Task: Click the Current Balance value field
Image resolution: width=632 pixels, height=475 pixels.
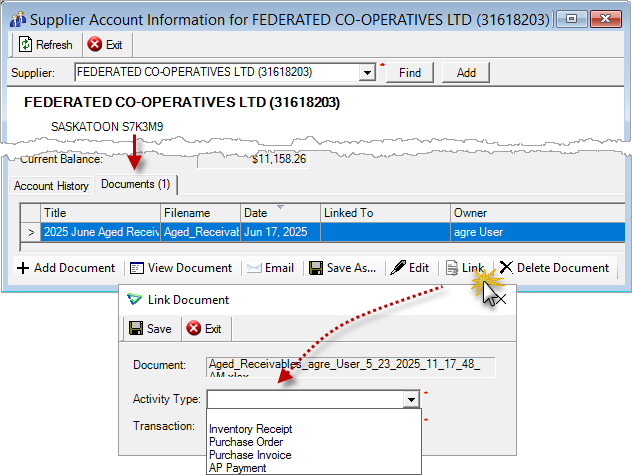Action: point(253,160)
